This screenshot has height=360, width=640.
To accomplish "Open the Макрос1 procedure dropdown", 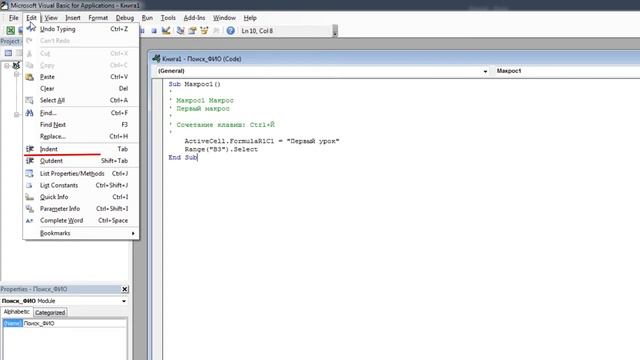I will (567, 71).
